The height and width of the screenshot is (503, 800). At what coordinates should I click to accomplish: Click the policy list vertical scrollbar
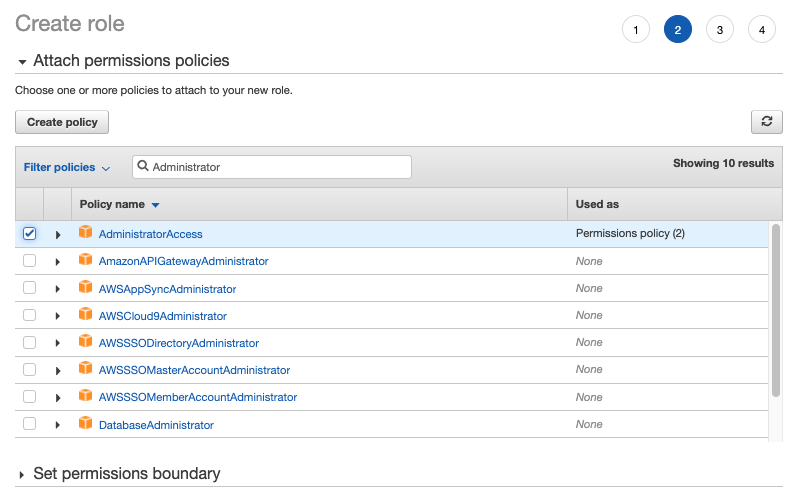(776, 310)
